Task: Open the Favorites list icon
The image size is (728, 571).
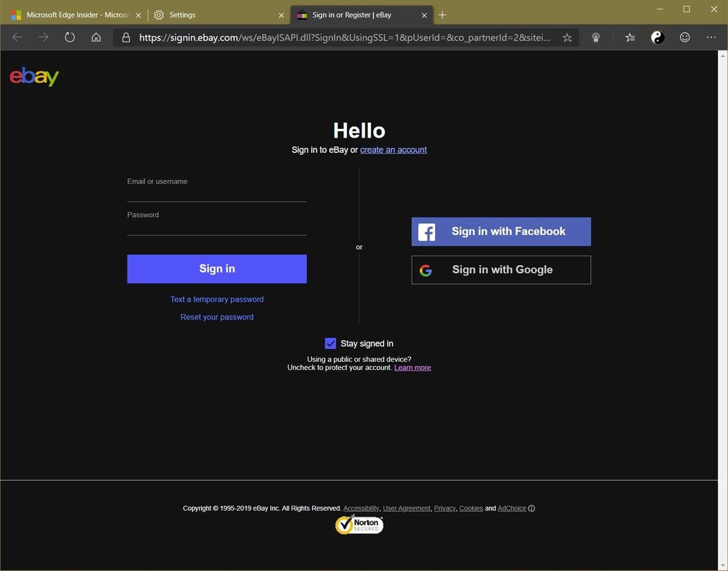Action: click(630, 38)
